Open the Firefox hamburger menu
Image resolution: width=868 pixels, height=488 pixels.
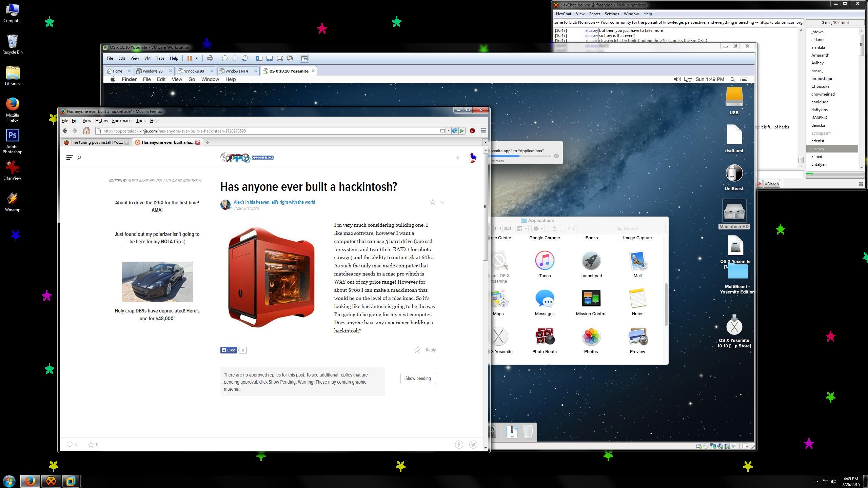(x=484, y=131)
